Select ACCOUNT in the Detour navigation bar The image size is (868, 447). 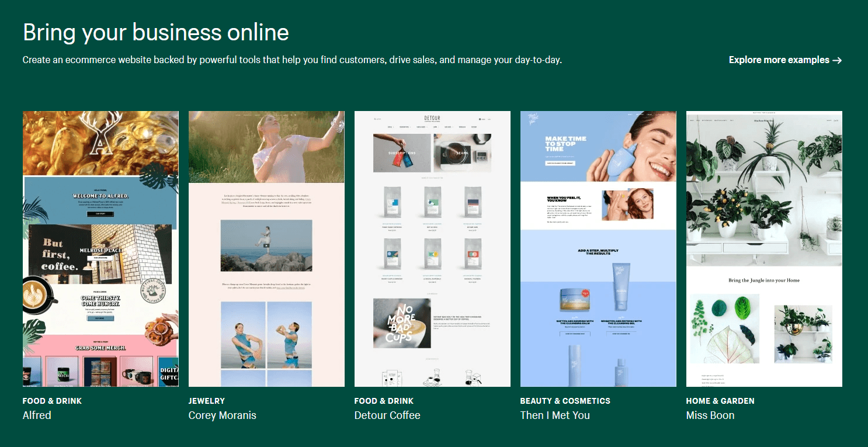[474, 127]
